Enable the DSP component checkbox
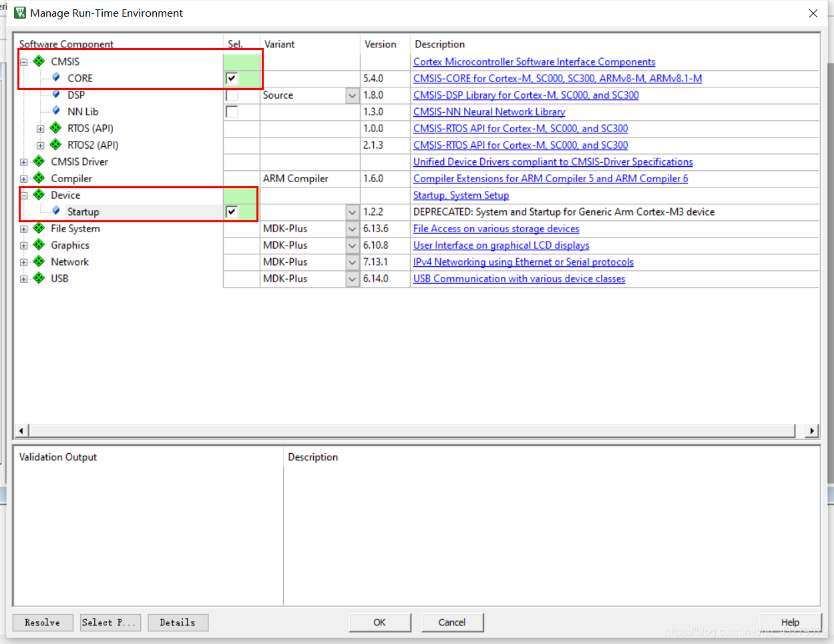The width and height of the screenshot is (834, 644). pyautogui.click(x=232, y=95)
